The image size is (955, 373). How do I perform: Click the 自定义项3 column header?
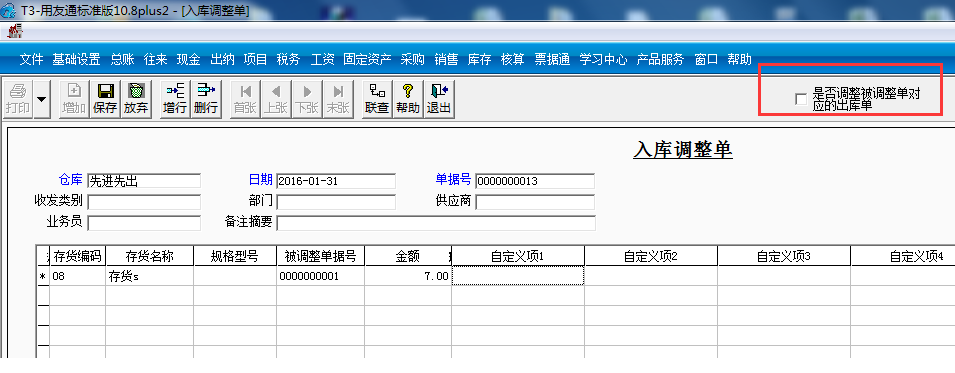pyautogui.click(x=784, y=257)
